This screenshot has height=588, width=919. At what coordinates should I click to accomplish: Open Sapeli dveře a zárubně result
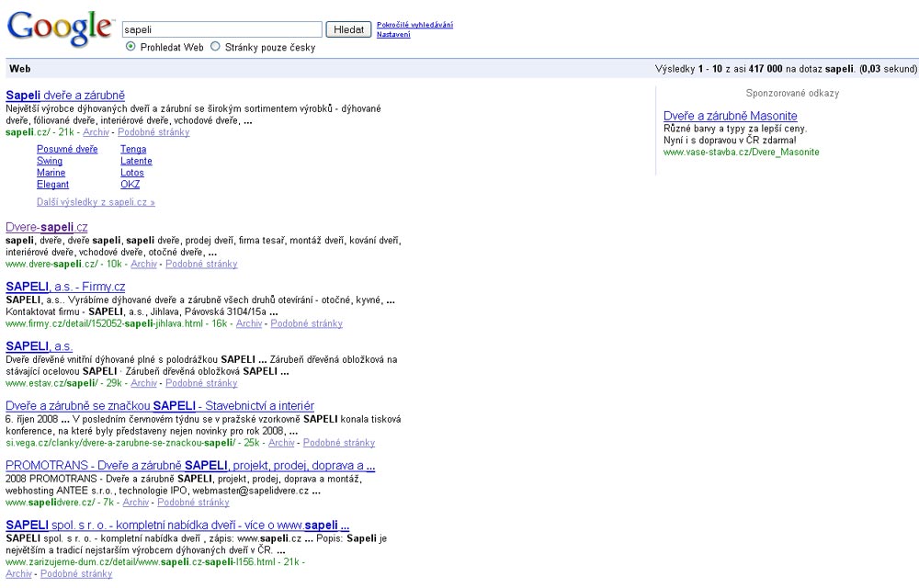(65, 95)
